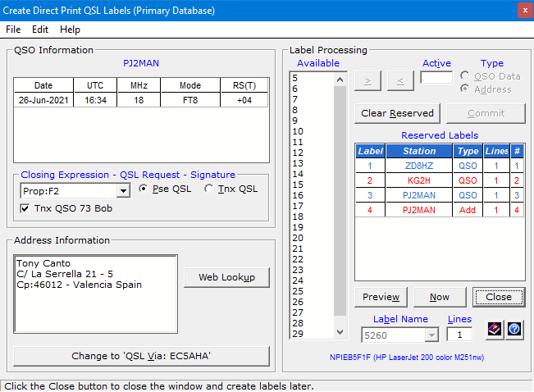Open the Edit menu

pyautogui.click(x=40, y=30)
